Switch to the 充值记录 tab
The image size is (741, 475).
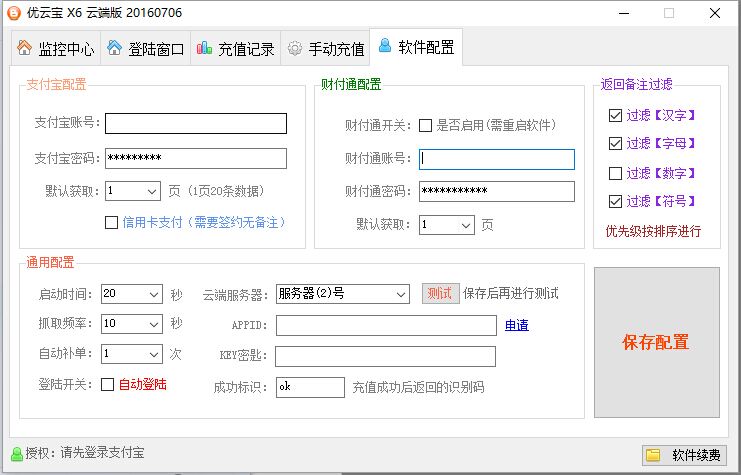click(x=235, y=48)
